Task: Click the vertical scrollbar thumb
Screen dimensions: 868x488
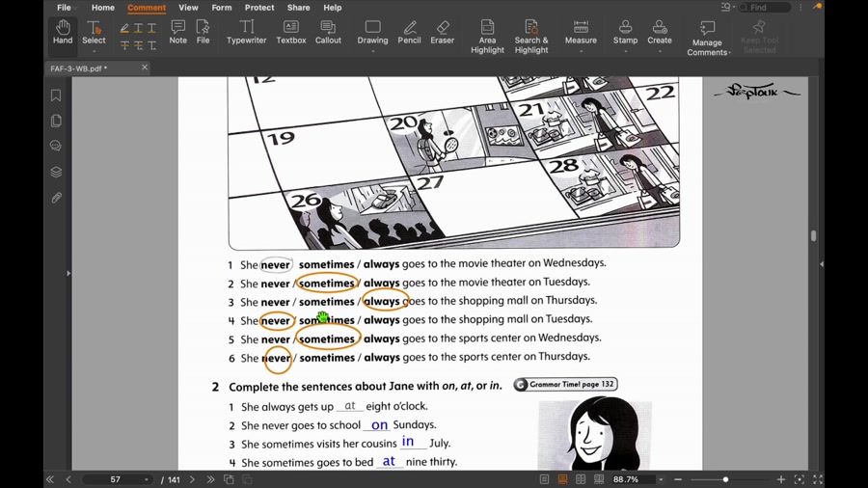Action: point(813,235)
